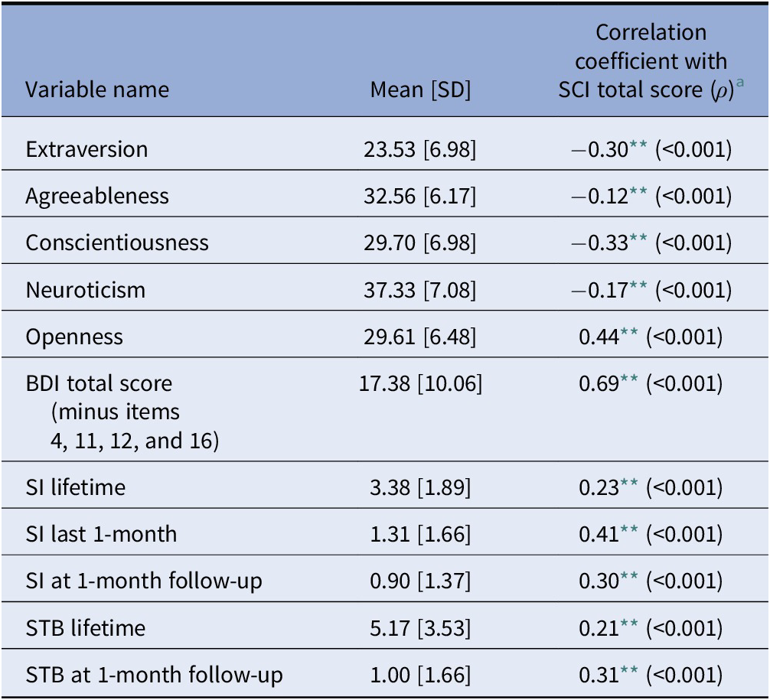
Task: Click 'SI at 1-month follow-up' label
Action: [144, 581]
